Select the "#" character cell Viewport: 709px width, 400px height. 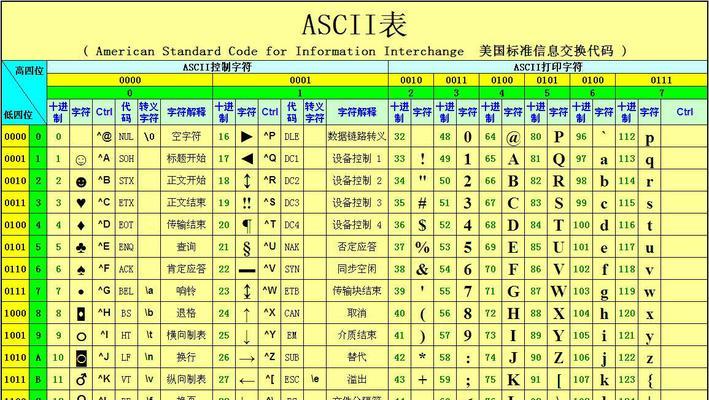coord(422,203)
